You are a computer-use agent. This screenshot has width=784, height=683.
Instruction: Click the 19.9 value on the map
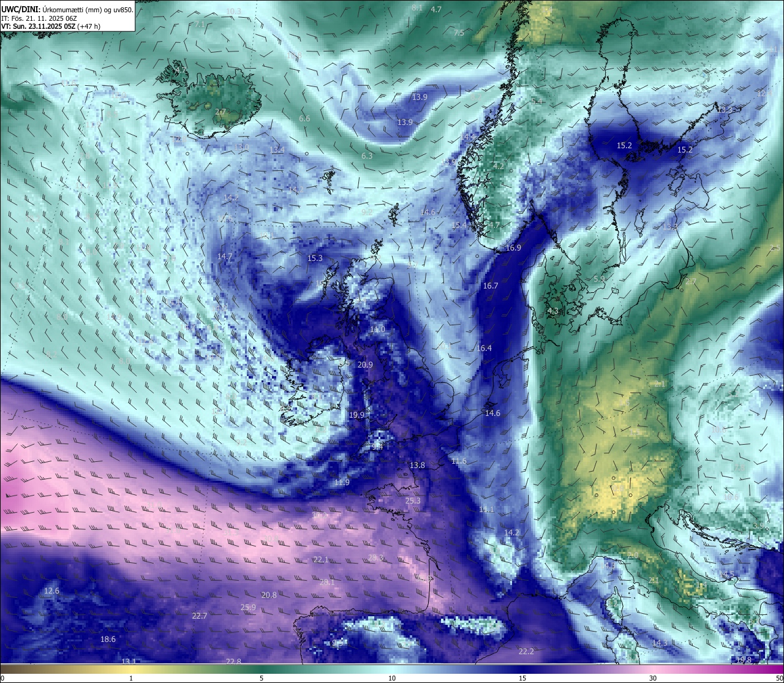point(357,415)
